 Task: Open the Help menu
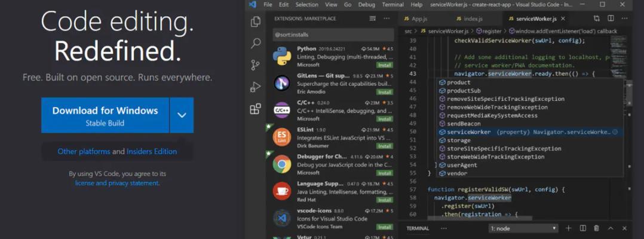[416, 5]
